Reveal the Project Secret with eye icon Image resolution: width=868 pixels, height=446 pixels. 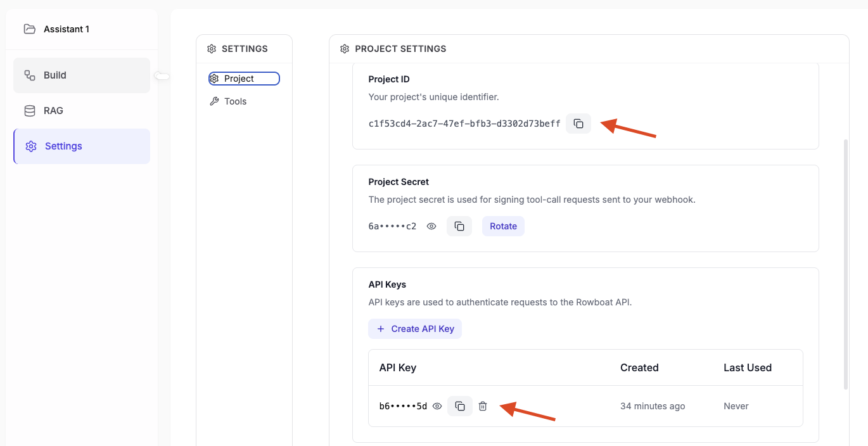(431, 226)
